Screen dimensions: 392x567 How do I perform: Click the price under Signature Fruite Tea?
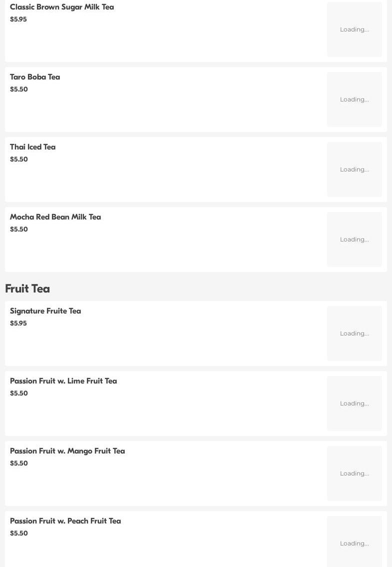18,323
